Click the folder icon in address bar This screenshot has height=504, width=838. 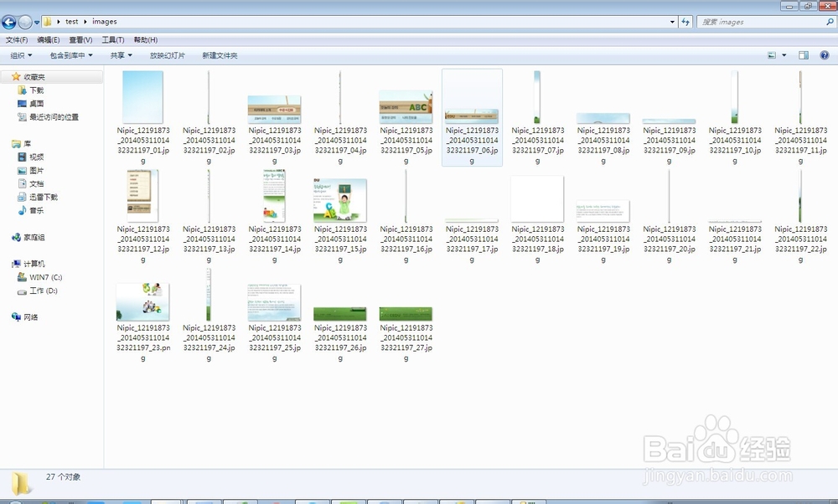48,22
